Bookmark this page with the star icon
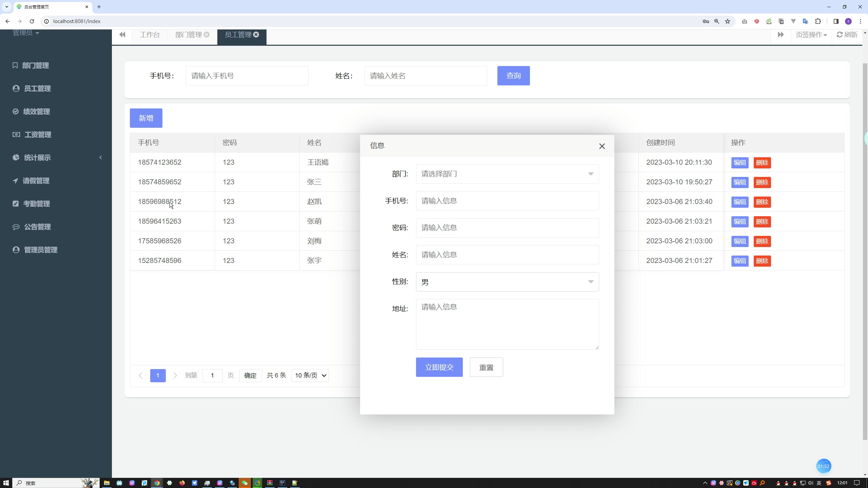 (728, 21)
